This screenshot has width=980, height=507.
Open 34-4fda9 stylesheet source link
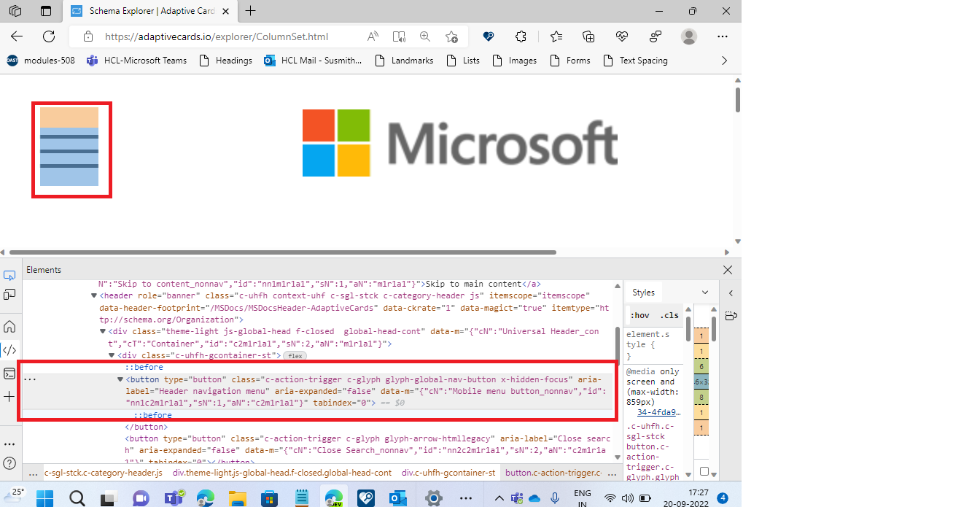coord(659,412)
